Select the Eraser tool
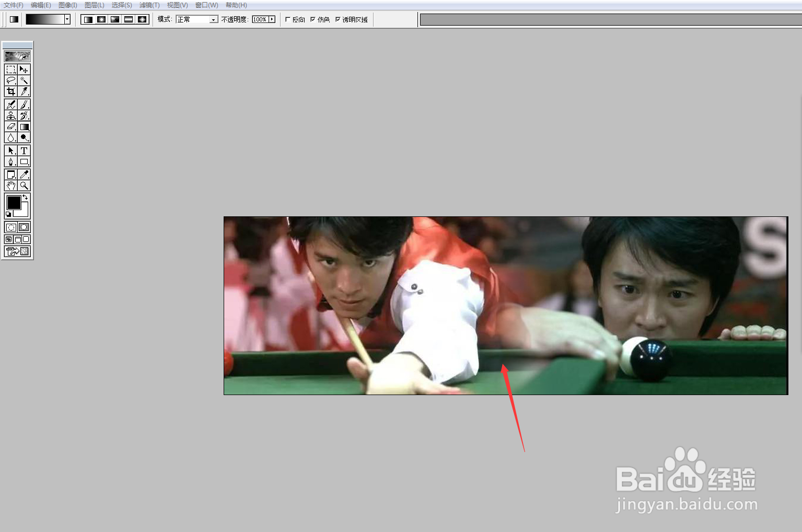 (11, 126)
